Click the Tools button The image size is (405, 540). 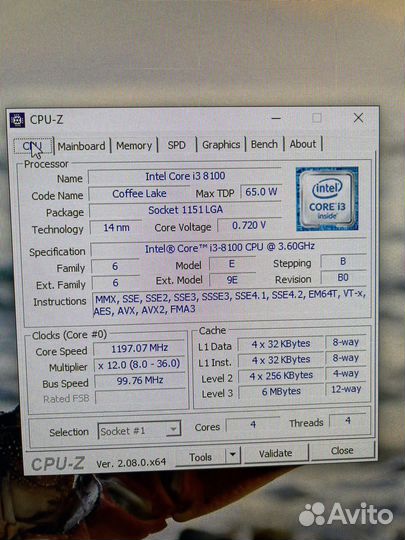coord(200,457)
